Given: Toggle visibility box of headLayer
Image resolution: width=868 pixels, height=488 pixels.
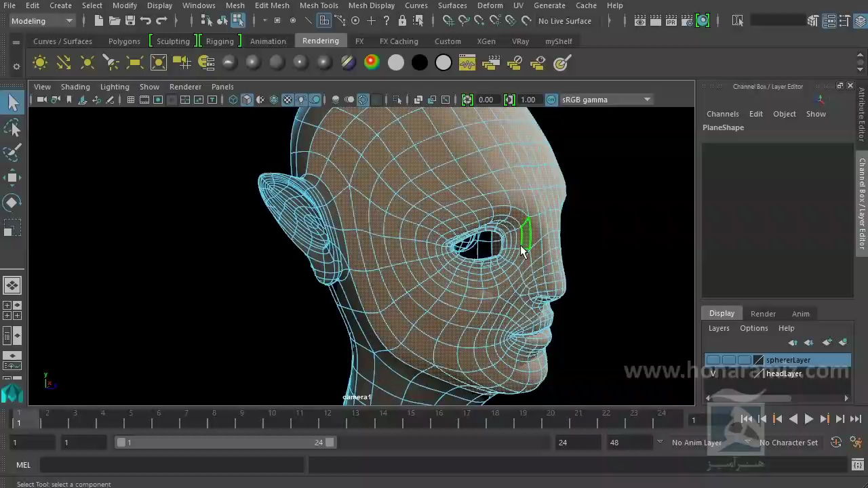Looking at the screenshot, I should 713,373.
